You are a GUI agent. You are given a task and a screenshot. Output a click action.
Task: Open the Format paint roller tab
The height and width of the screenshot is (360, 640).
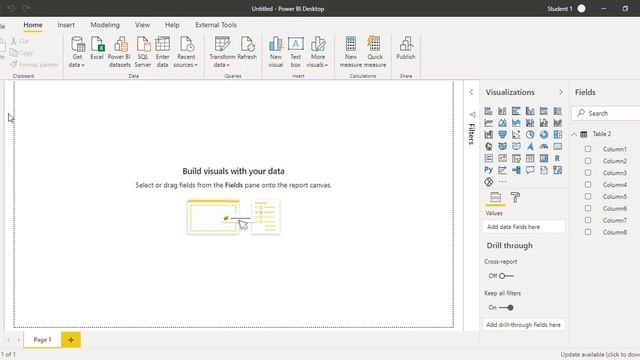515,198
